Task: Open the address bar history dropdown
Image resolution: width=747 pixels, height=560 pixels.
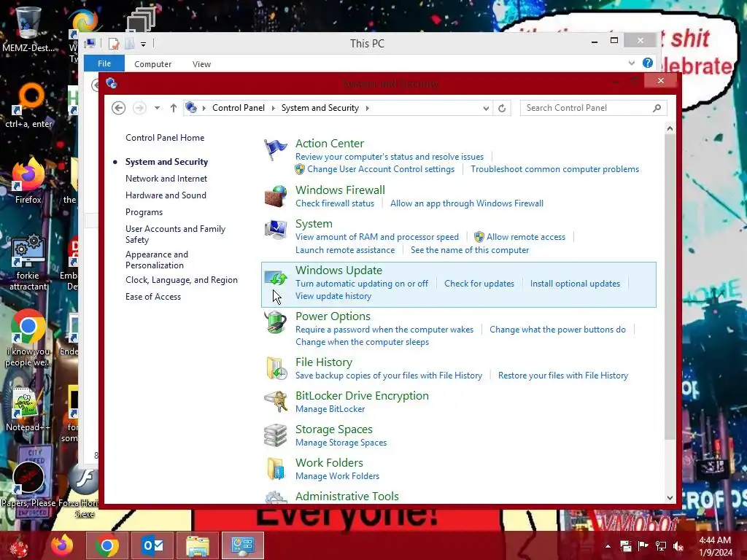Action: [x=486, y=108]
